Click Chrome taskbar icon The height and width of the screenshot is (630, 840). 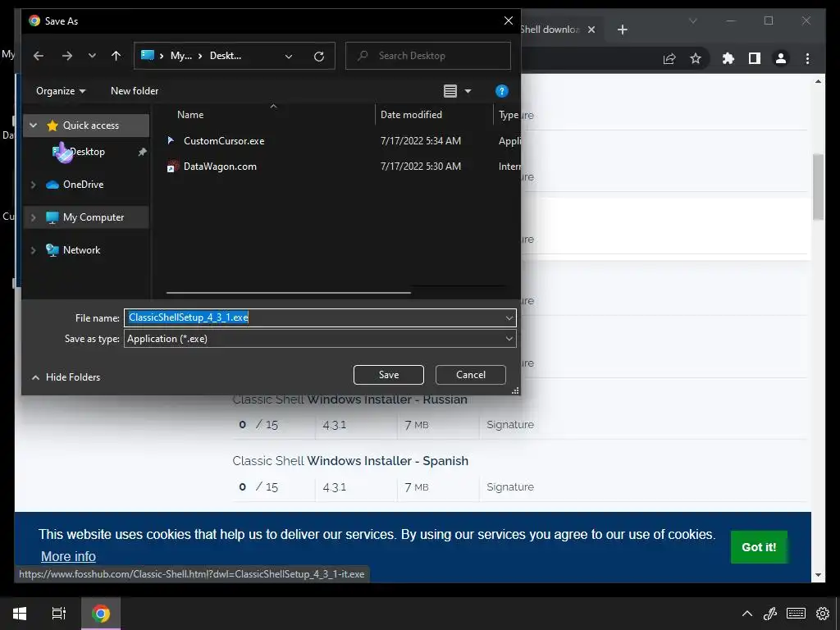(101, 614)
